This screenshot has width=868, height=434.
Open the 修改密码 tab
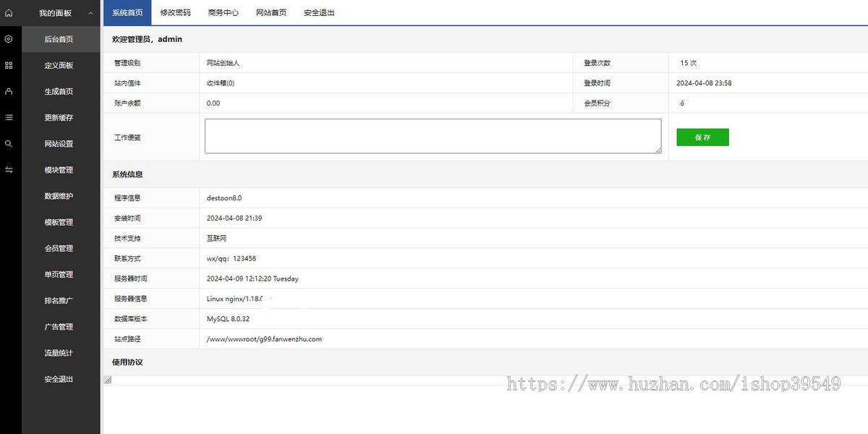175,12
